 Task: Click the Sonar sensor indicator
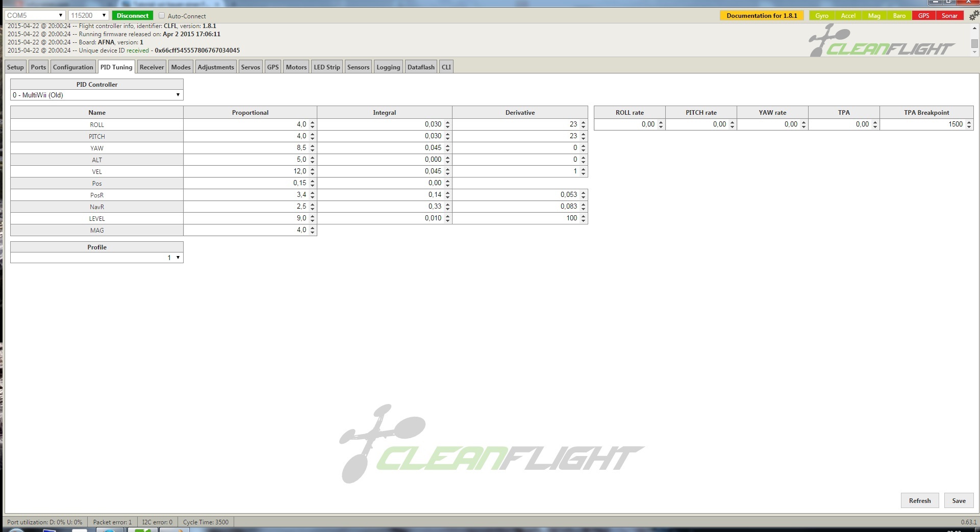click(x=949, y=16)
